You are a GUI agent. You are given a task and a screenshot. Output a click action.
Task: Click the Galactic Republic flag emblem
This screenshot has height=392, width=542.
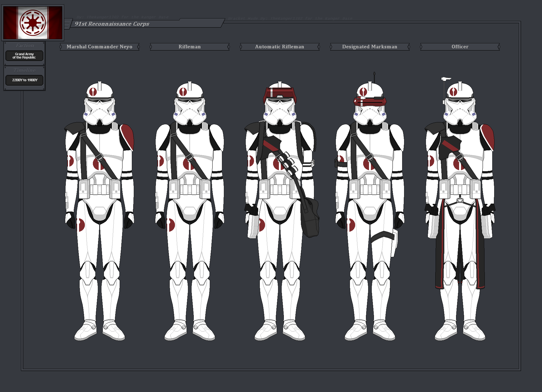(x=33, y=23)
